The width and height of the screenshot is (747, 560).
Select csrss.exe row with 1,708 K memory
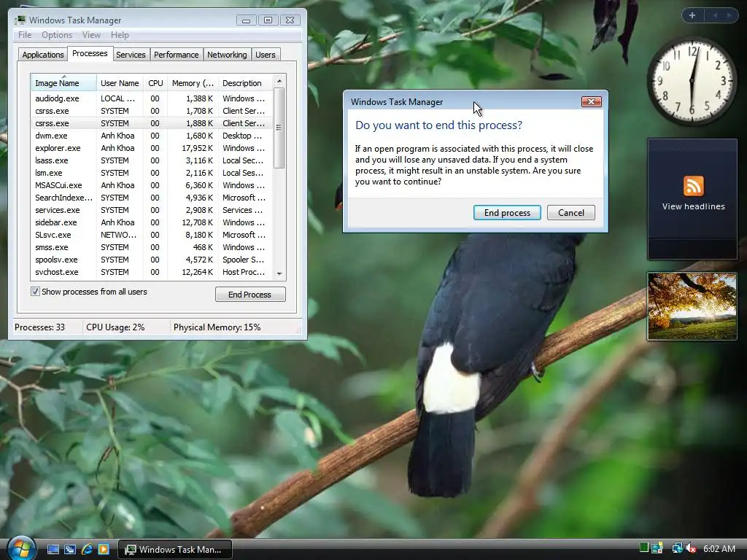point(152,111)
